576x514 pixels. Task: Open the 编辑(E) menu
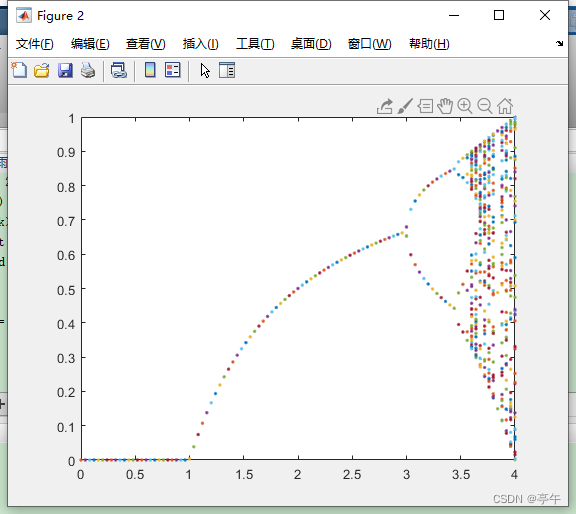click(x=90, y=44)
